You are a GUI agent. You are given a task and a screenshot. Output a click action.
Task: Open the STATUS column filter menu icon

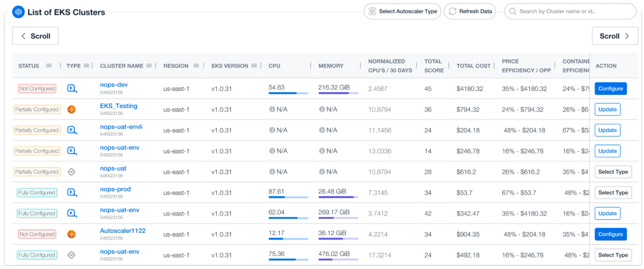click(49, 66)
